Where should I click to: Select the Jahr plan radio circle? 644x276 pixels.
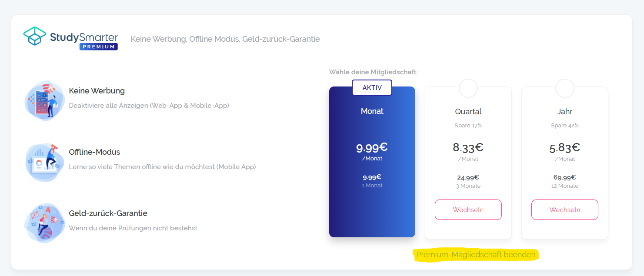tap(564, 88)
